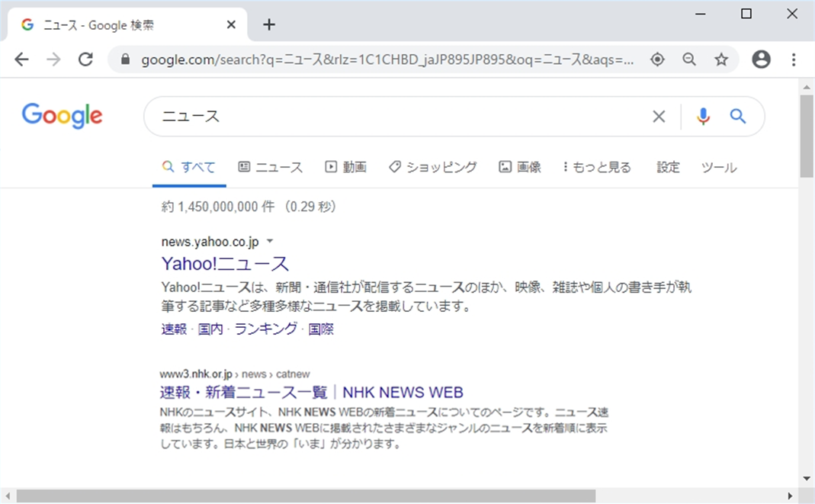
Task: Open the Chrome profile avatar
Action: click(761, 59)
